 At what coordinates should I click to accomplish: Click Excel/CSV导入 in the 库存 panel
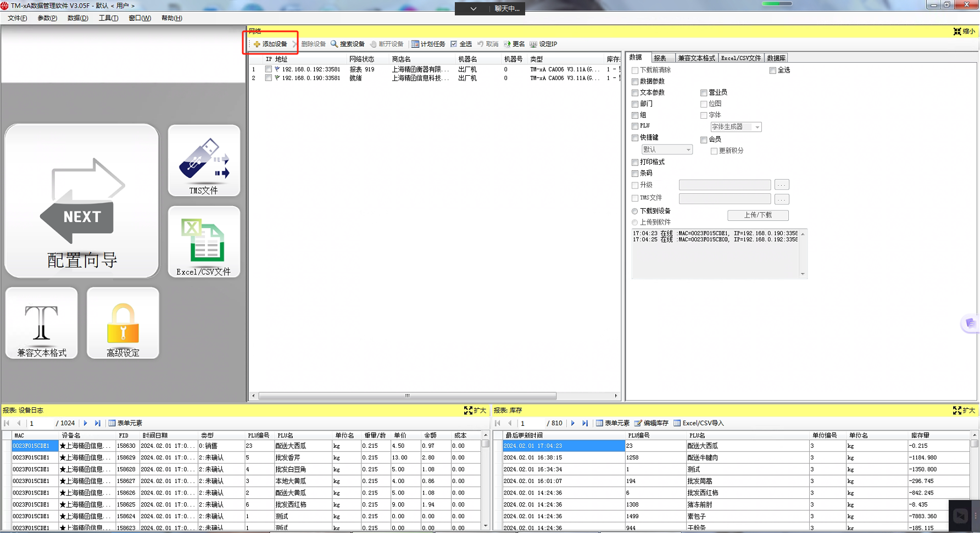click(x=699, y=423)
